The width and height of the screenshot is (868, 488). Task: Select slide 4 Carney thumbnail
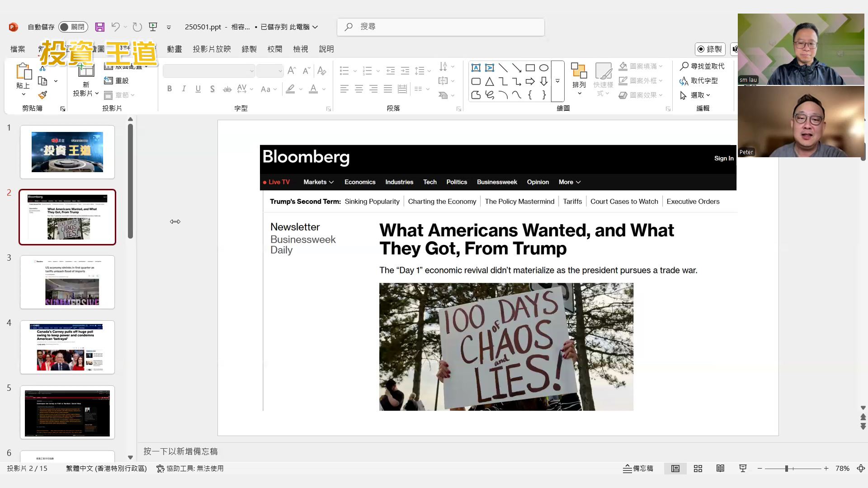67,347
